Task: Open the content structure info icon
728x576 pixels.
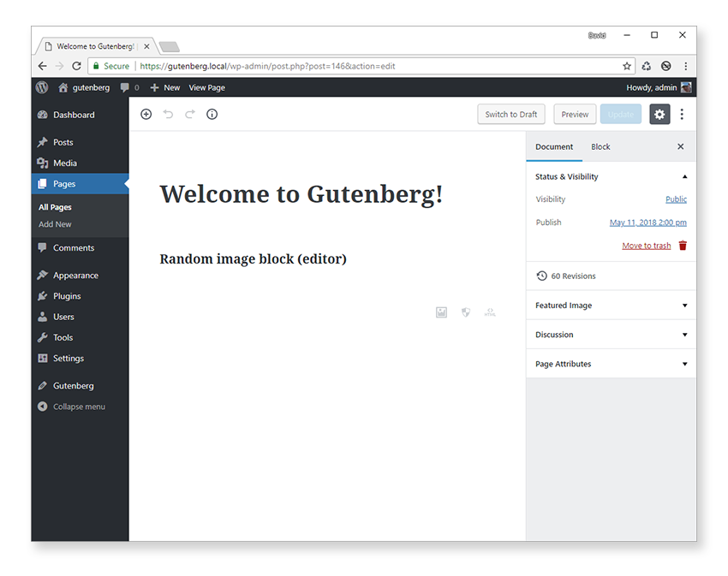Action: tap(212, 114)
